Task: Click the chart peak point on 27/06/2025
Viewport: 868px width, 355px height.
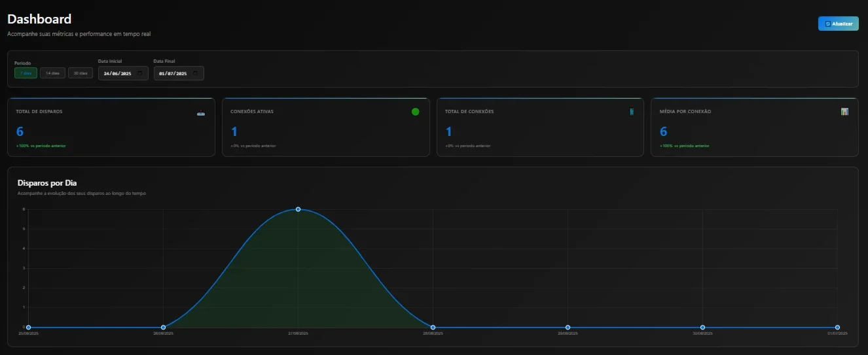Action: click(298, 209)
